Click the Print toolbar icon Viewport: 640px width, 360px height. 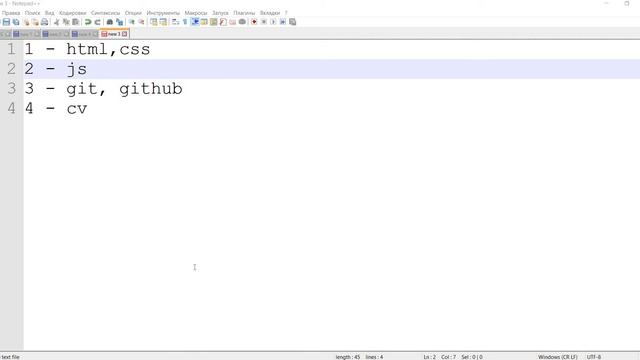(x=44, y=22)
